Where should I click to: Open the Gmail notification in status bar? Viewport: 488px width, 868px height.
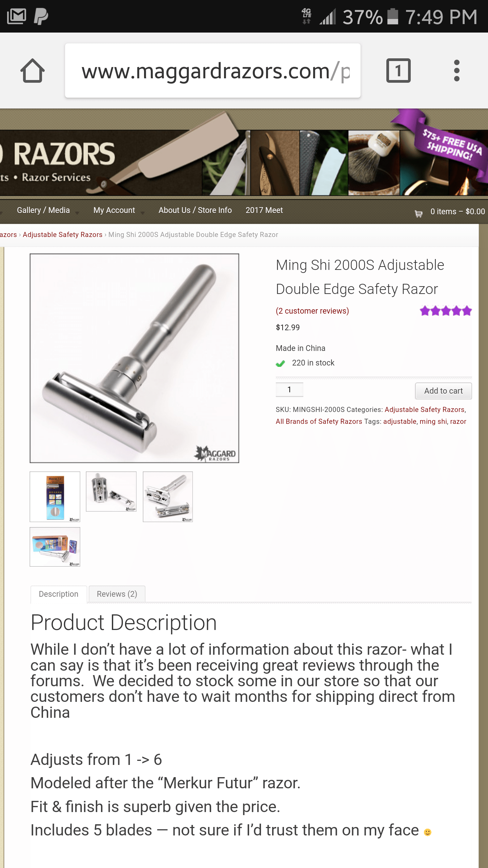[17, 16]
